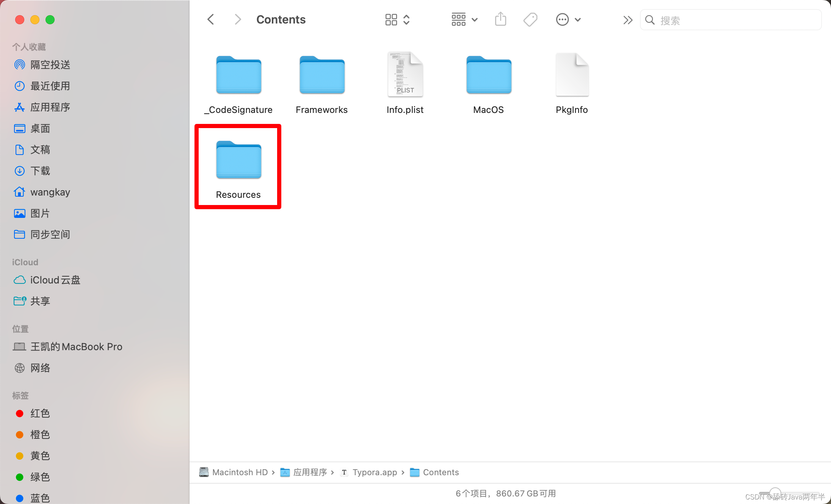Focus the 搜索 search field
Viewport: 831px width, 504px height.
pos(731,20)
